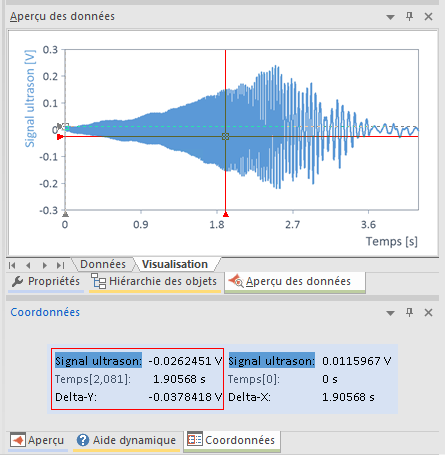
Task: Switch to the Données tab
Action: [103, 264]
